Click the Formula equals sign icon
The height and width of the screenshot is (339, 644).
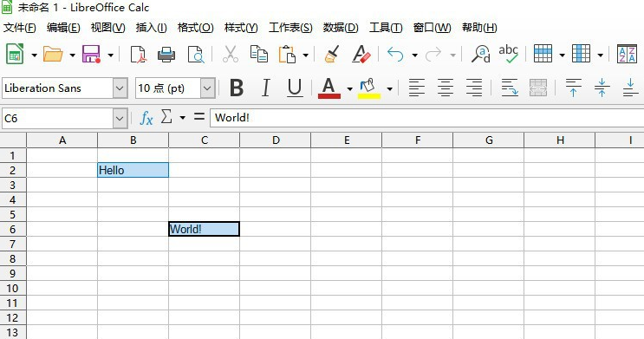[x=199, y=117]
